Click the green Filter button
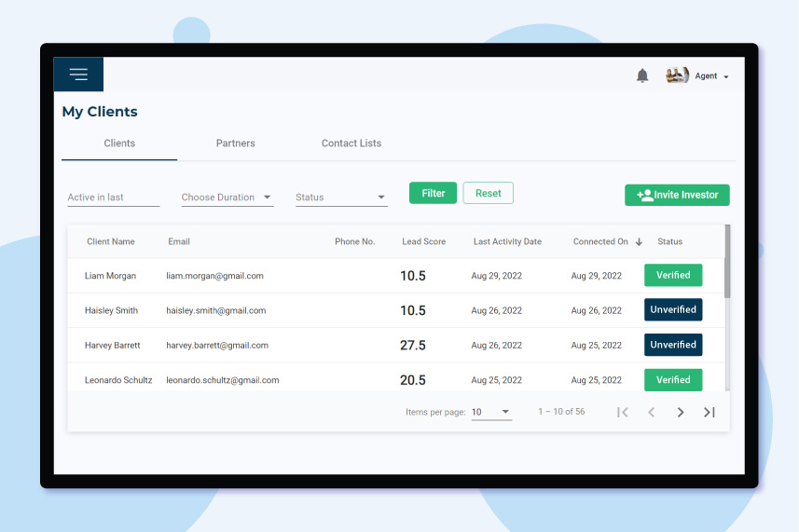The image size is (799, 532). click(433, 193)
